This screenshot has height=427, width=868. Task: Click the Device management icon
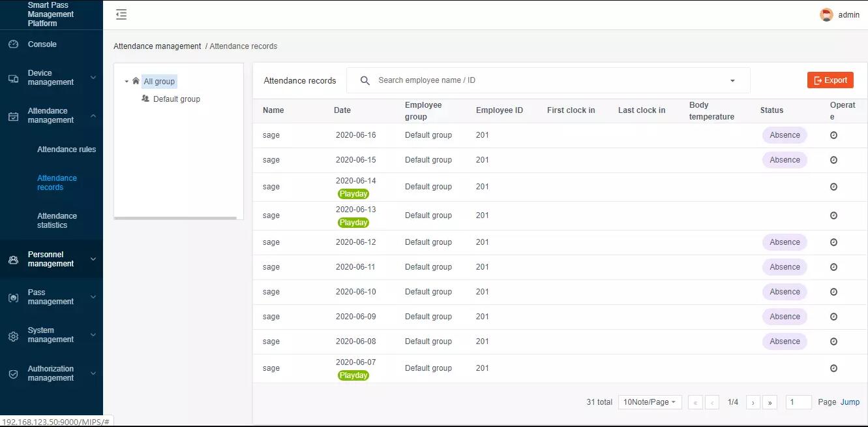pos(13,78)
